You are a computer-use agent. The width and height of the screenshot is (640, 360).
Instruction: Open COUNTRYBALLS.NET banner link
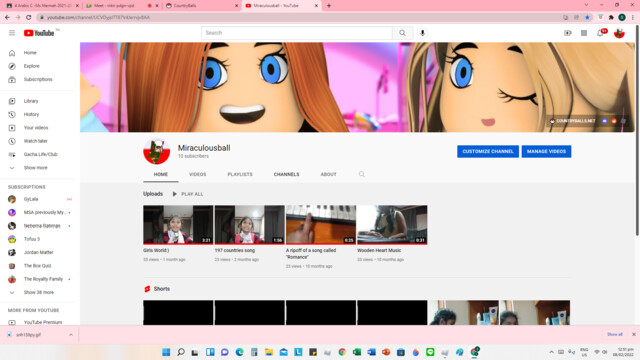click(x=573, y=121)
